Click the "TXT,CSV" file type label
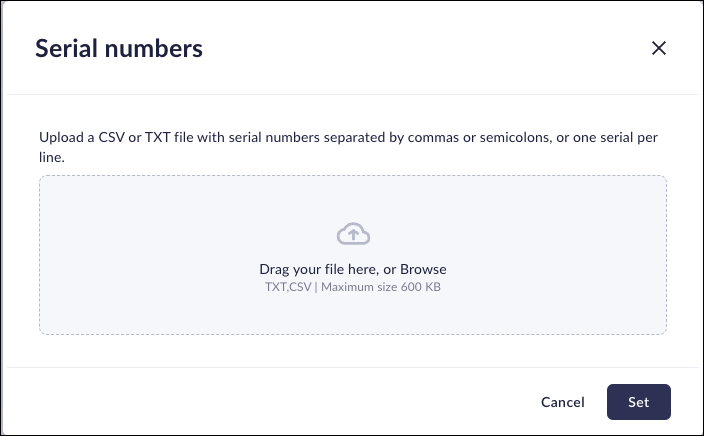The height and width of the screenshot is (436, 704). pyautogui.click(x=286, y=287)
